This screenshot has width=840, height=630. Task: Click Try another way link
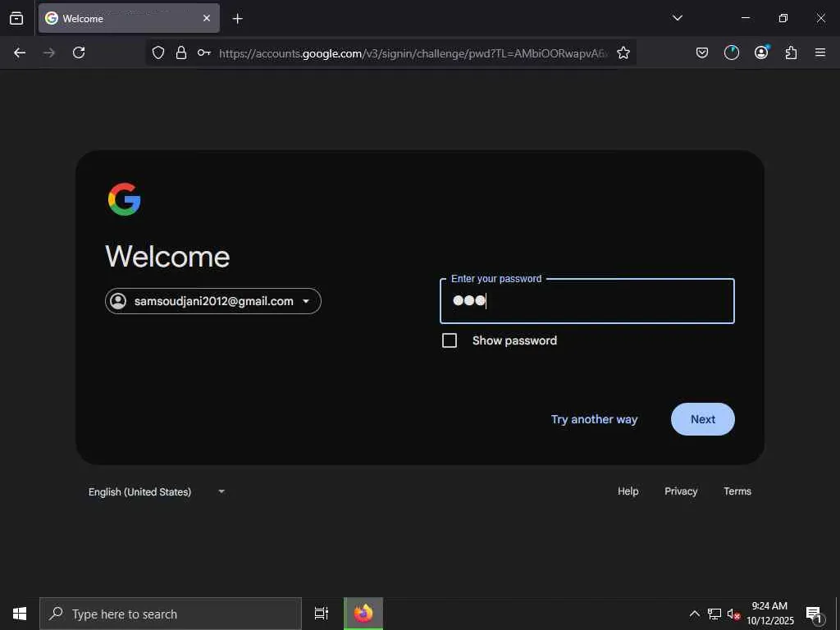pyautogui.click(x=594, y=419)
